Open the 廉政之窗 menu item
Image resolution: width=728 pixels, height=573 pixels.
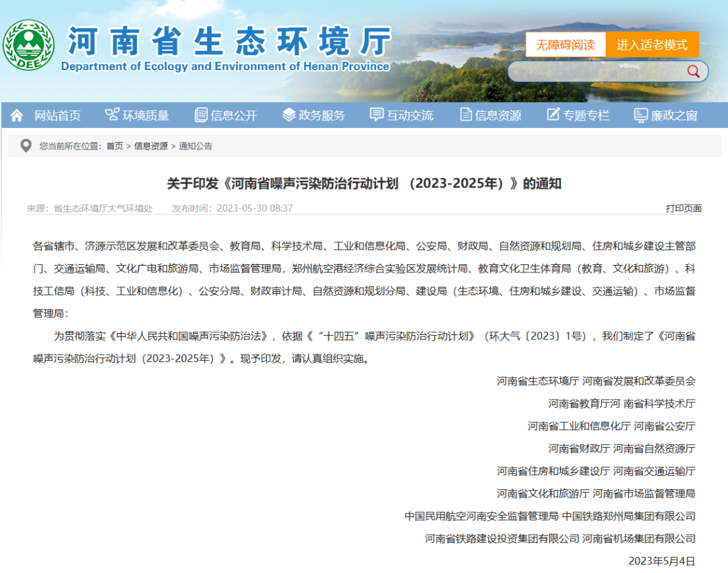[674, 115]
